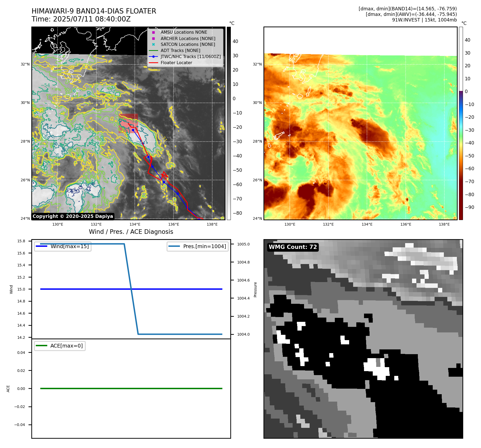The height and width of the screenshot is (448, 481).
Task: Click the '-80' tick on grayscale colorbar
Action: [x=237, y=213]
